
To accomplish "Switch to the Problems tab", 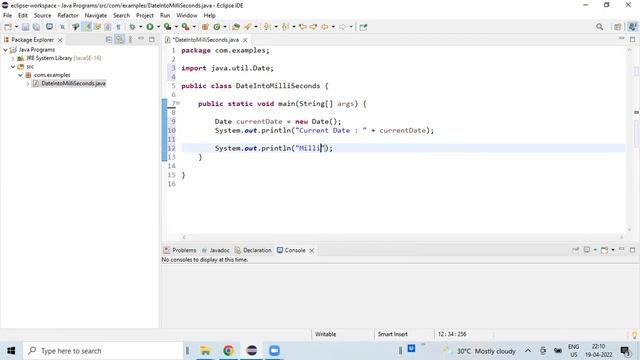I will (x=180, y=250).
